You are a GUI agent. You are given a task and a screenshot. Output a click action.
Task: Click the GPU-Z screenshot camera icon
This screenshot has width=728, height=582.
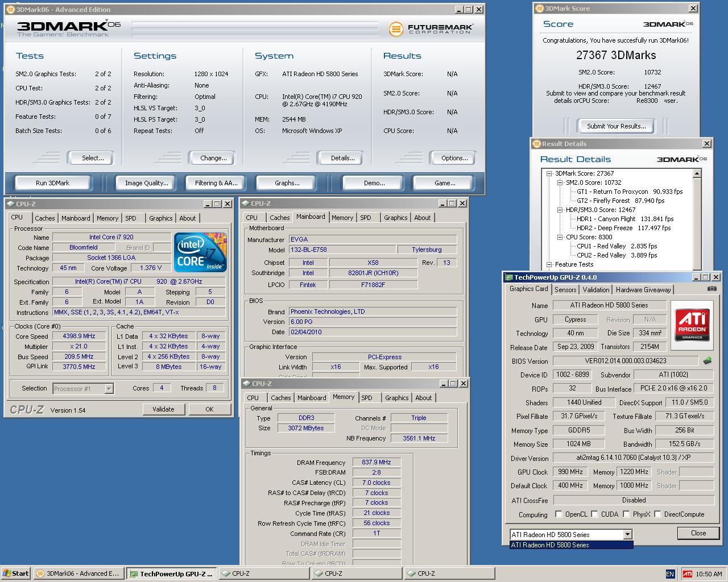712,289
